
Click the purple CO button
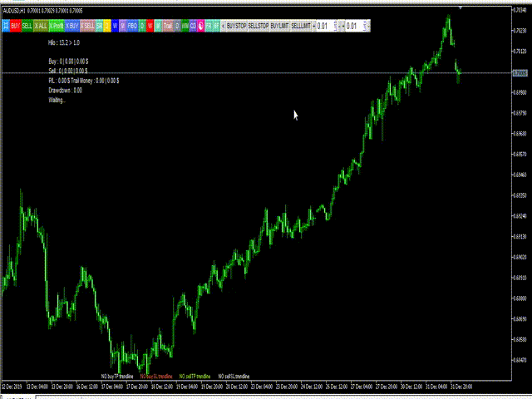point(193,26)
